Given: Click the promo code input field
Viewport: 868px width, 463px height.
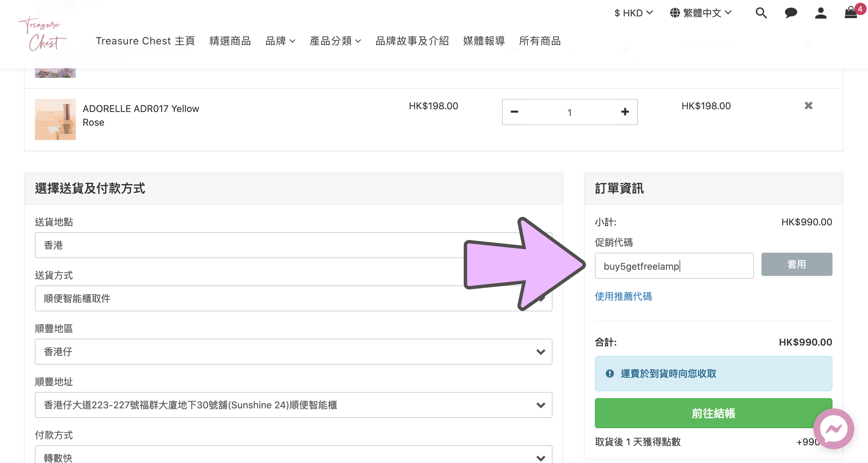Looking at the screenshot, I should pos(674,266).
